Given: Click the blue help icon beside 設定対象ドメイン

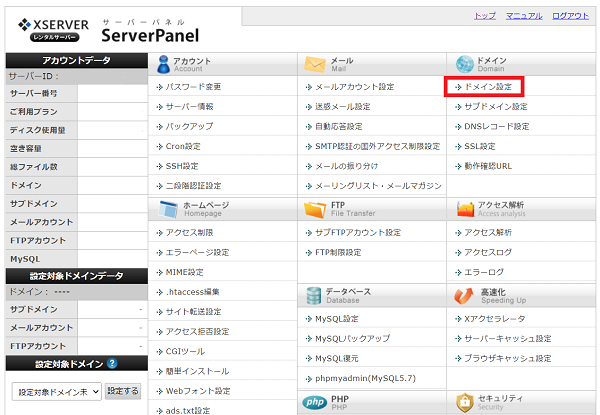Looking at the screenshot, I should coord(113,364).
